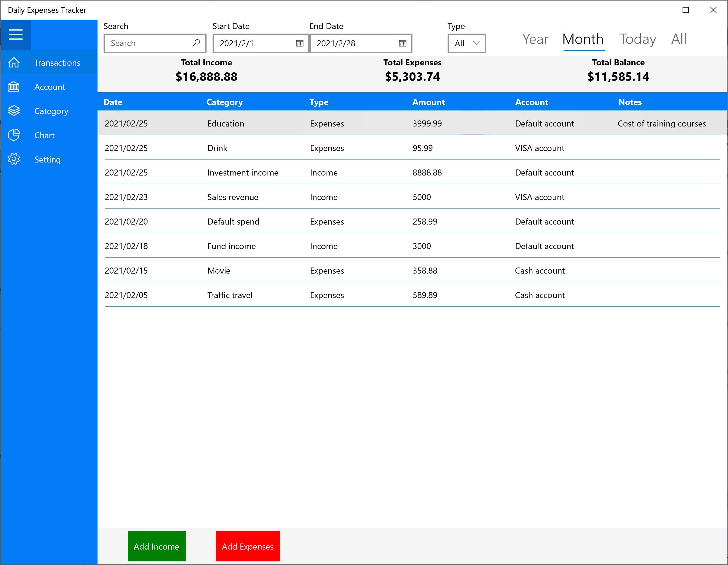The image size is (728, 565).
Task: Close the Daily Expenses Tracker window
Action: pyautogui.click(x=713, y=10)
